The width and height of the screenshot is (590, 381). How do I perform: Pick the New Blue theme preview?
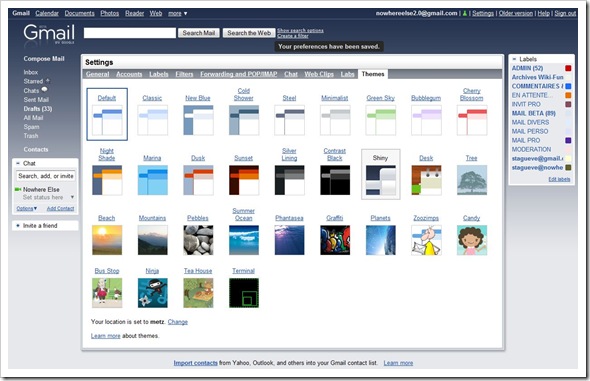[198, 120]
